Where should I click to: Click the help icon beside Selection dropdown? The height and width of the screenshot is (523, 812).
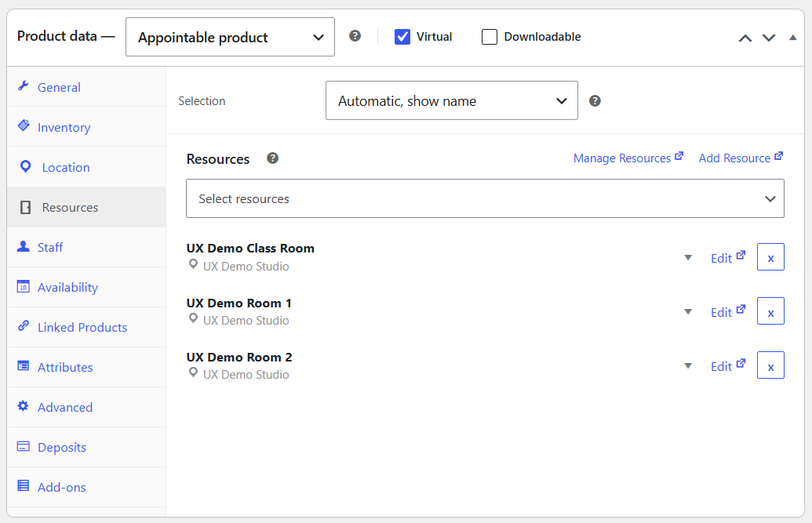point(595,101)
